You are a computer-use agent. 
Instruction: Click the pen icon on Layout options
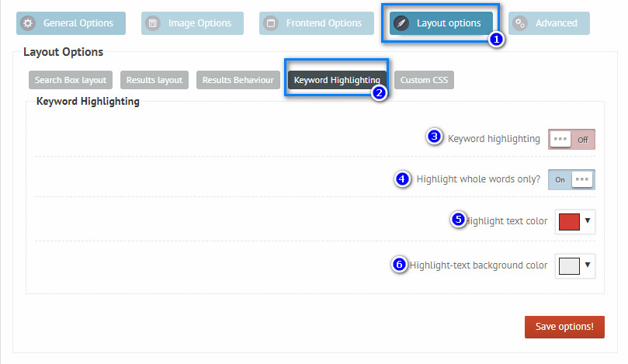click(x=402, y=23)
